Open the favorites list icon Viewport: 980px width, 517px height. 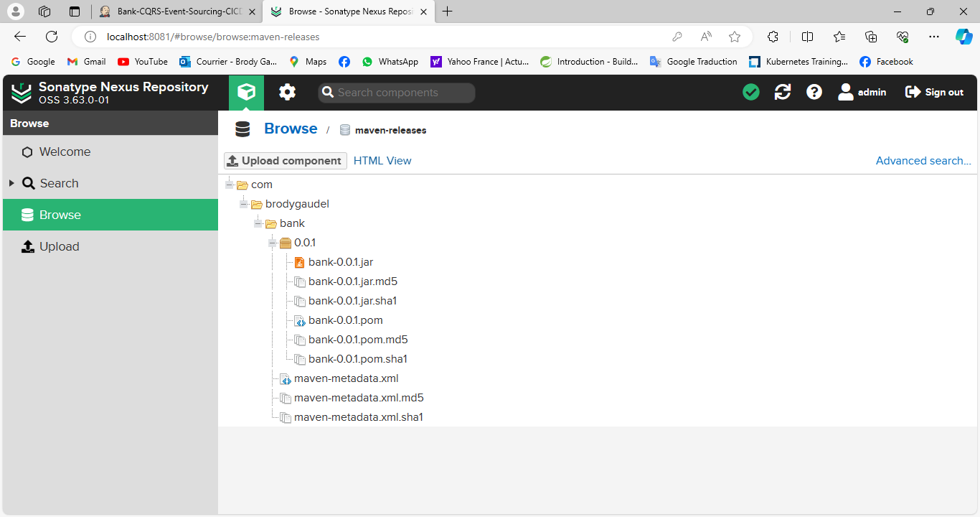[x=839, y=37]
